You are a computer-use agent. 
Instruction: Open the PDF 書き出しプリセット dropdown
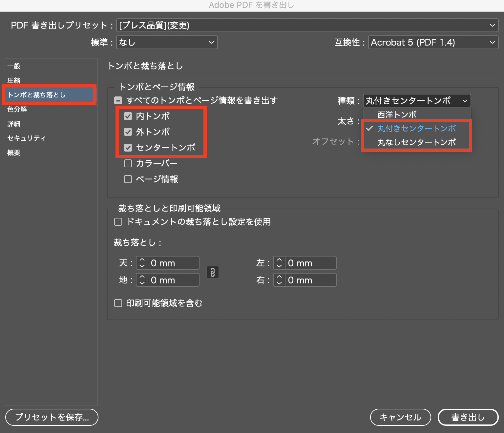click(307, 25)
